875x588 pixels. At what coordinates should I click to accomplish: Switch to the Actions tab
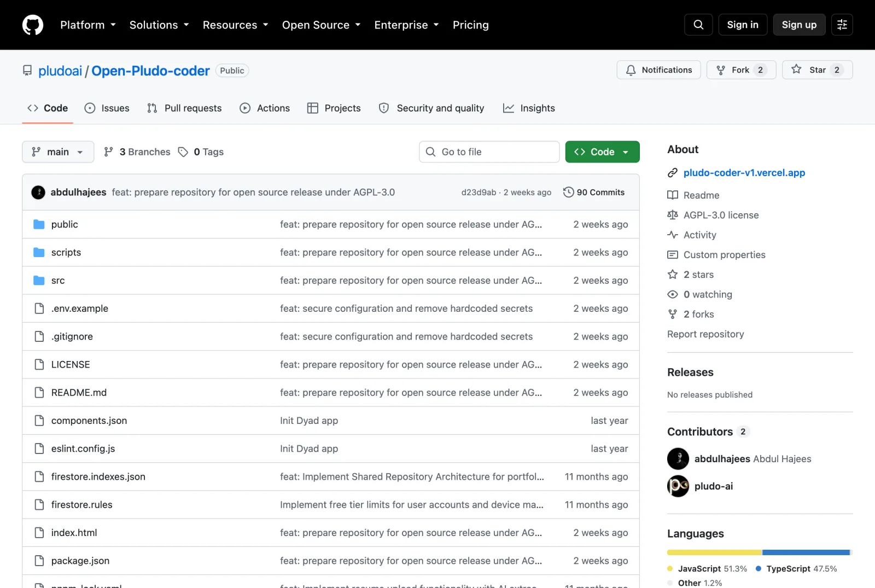[265, 108]
